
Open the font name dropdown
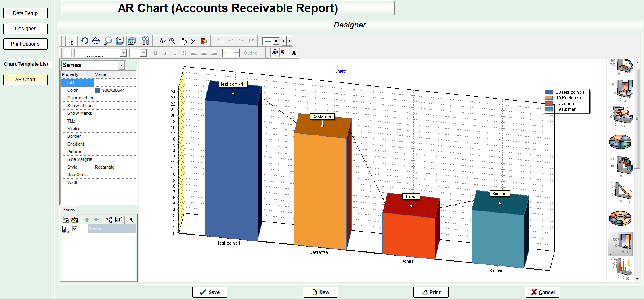pos(123,53)
